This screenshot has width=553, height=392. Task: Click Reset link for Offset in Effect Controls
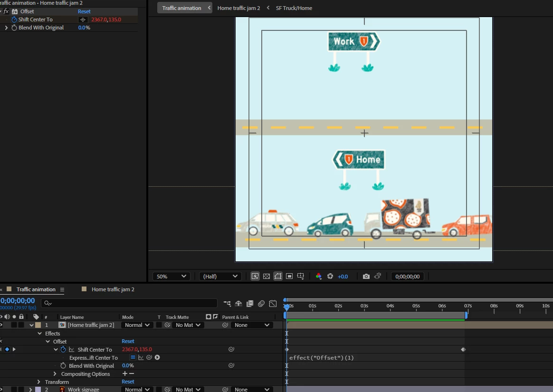point(84,11)
